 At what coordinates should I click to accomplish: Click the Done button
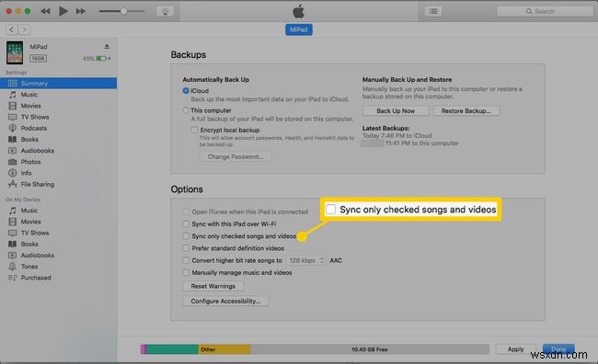pos(558,349)
